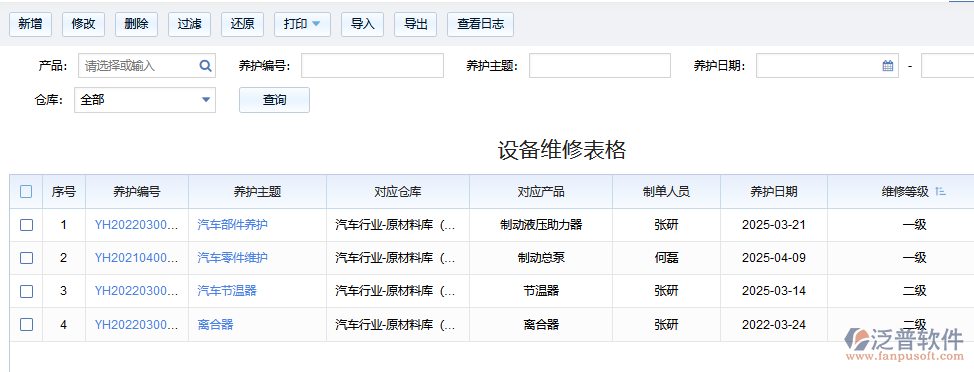The height and width of the screenshot is (372, 974).
Task: Open 养护编号 link YH20210400... in row 2
Action: pos(137,258)
